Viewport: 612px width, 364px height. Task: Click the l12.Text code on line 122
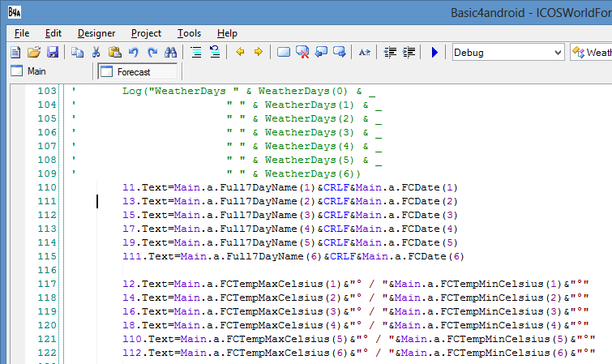pyautogui.click(x=148, y=353)
